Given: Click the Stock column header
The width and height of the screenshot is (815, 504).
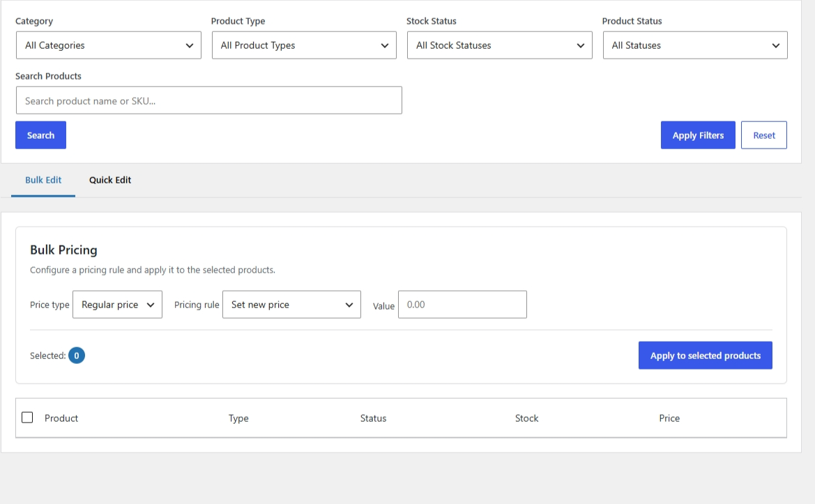Looking at the screenshot, I should pyautogui.click(x=526, y=418).
